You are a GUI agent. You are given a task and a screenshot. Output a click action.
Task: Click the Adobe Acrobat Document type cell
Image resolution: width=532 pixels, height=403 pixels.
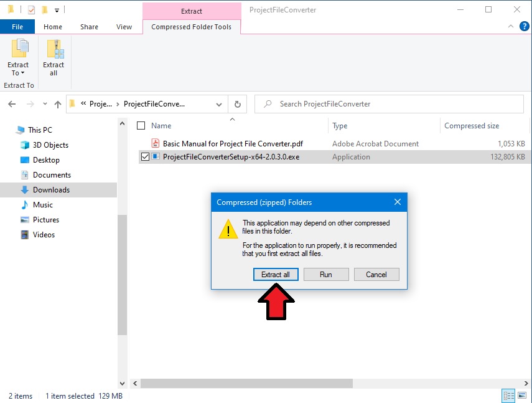[375, 144]
